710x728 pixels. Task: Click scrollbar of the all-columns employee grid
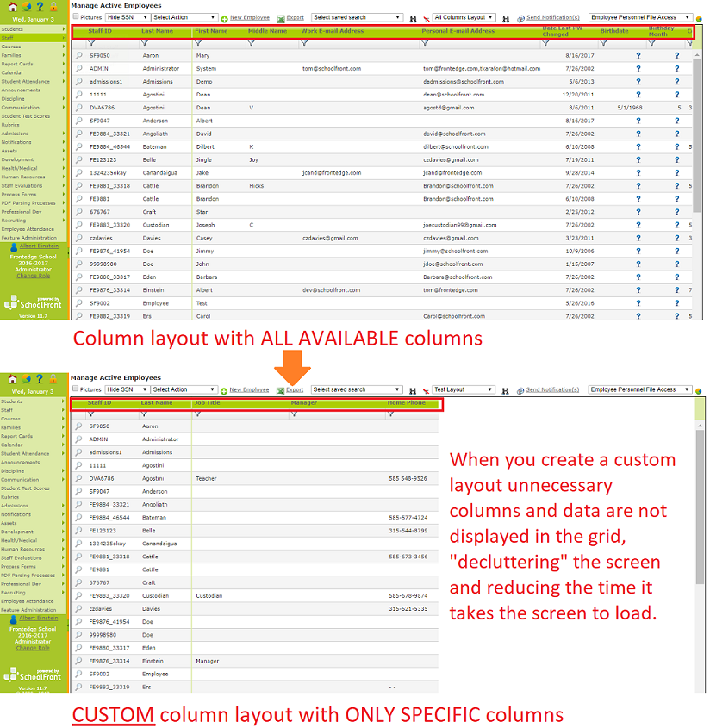[x=697, y=172]
